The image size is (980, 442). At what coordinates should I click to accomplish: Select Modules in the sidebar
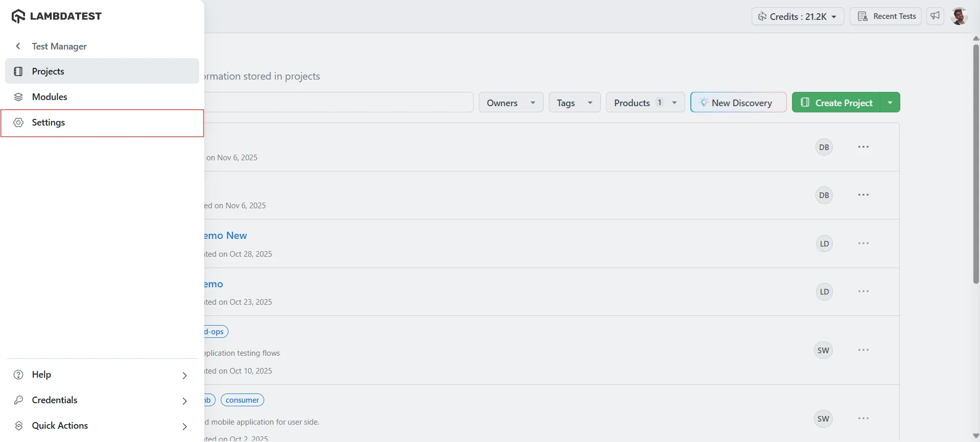50,97
